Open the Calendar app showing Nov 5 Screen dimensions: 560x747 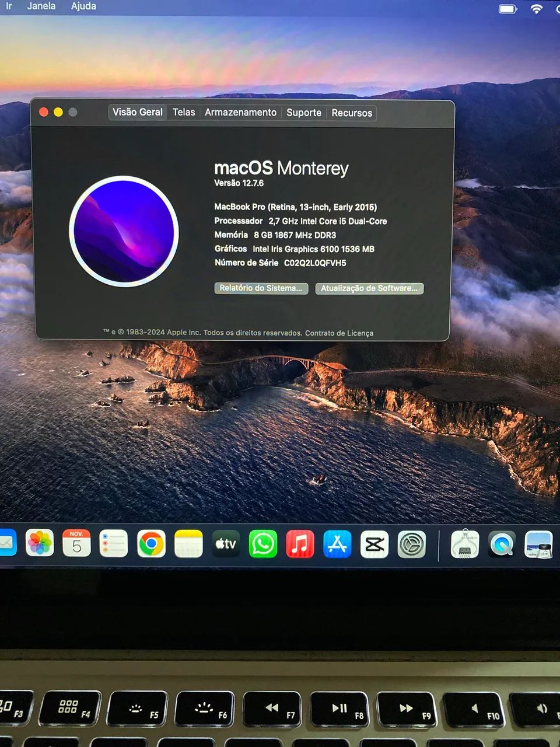pyautogui.click(x=77, y=543)
